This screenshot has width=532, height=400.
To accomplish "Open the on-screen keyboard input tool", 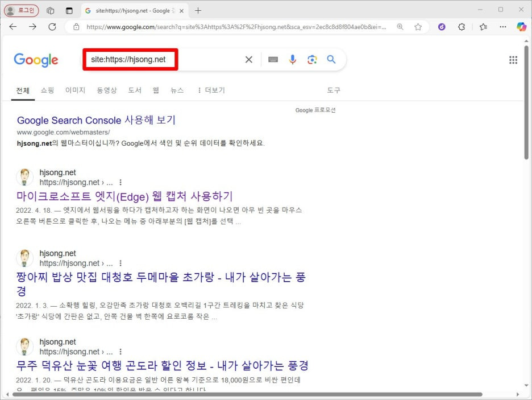I will click(x=273, y=60).
